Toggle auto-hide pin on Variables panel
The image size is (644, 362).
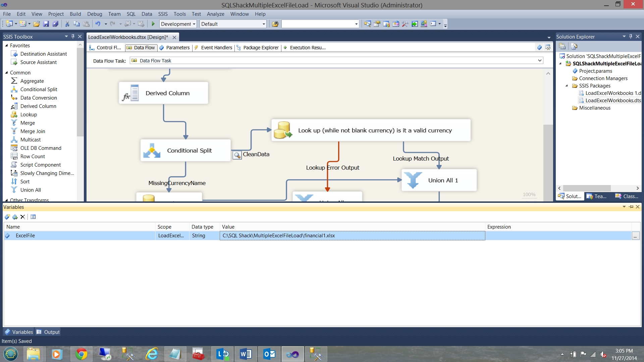pyautogui.click(x=631, y=207)
